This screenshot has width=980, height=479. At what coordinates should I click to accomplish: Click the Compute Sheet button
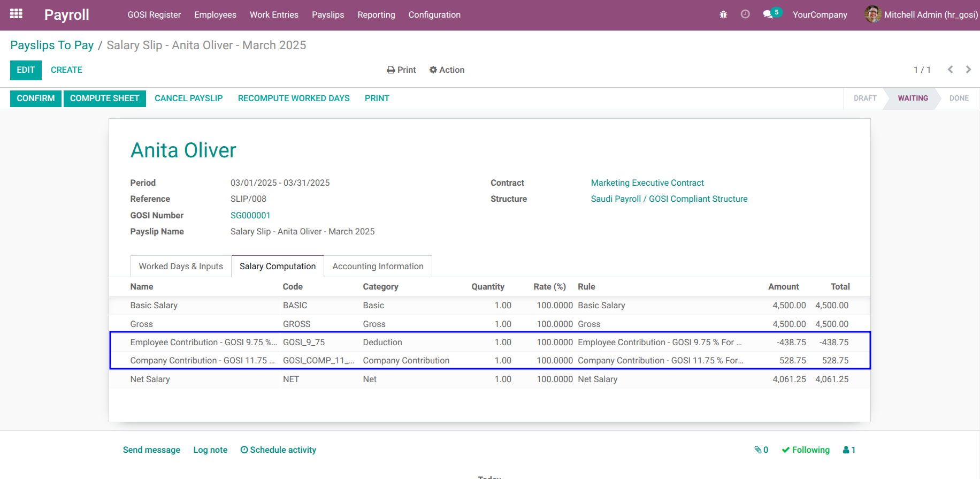(105, 98)
